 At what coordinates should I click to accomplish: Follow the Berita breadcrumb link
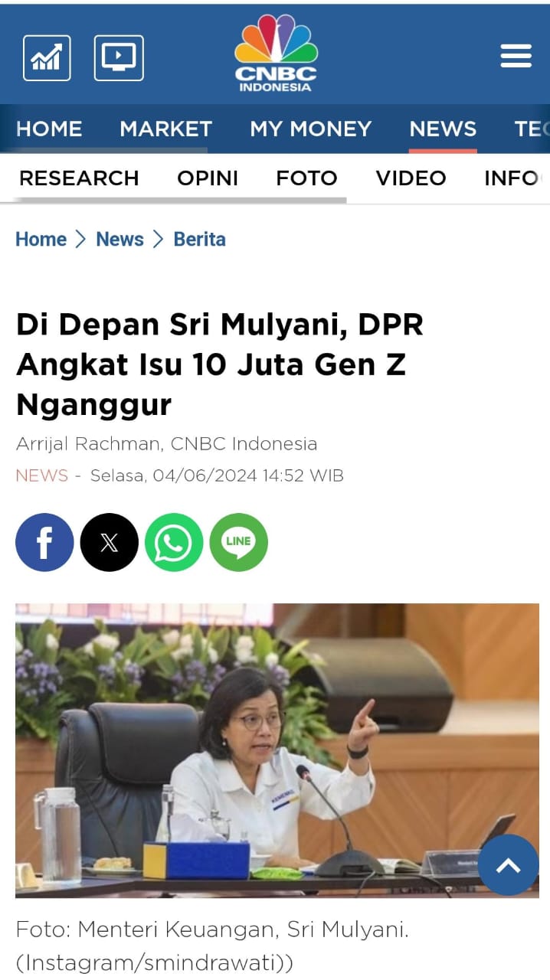199,239
